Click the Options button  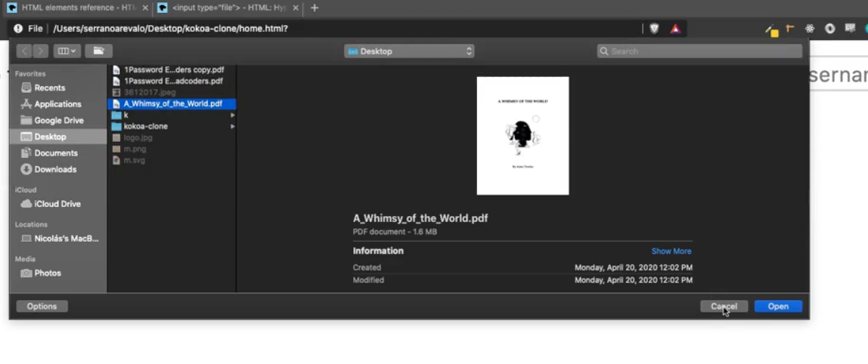[42, 306]
